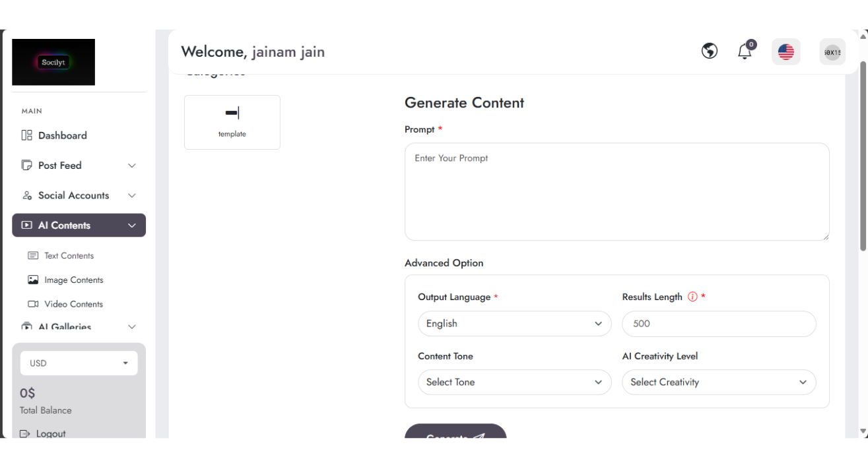Expand the Post Feed menu

[x=79, y=166]
